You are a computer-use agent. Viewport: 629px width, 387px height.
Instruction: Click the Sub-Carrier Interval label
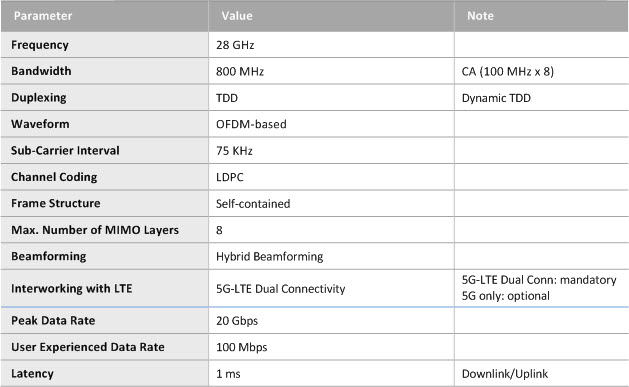(65, 150)
